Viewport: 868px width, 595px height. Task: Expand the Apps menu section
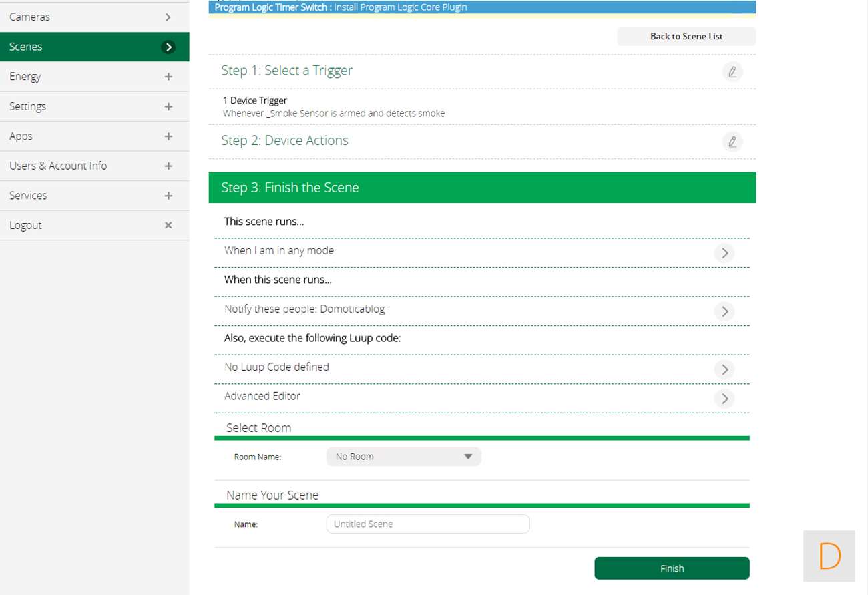coord(168,136)
